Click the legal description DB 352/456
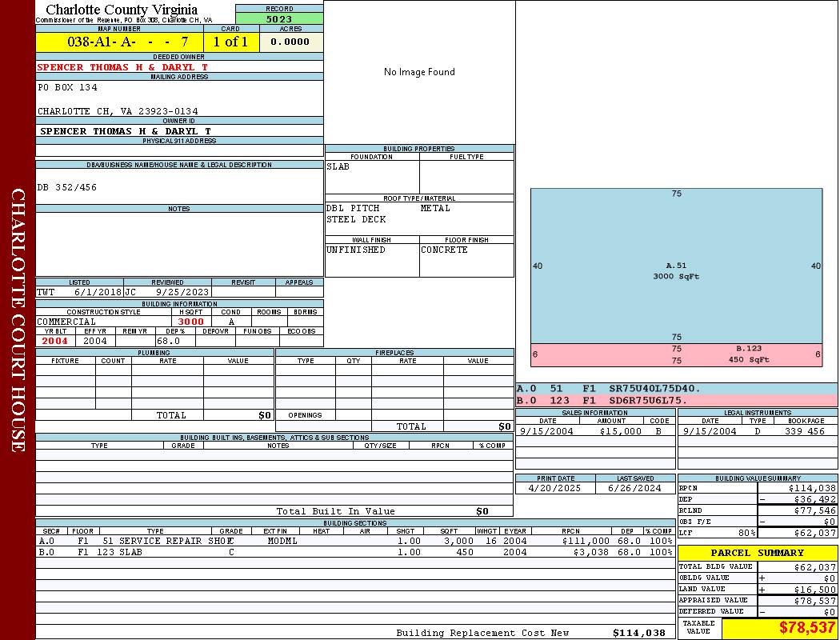The height and width of the screenshot is (640, 840). (67, 187)
